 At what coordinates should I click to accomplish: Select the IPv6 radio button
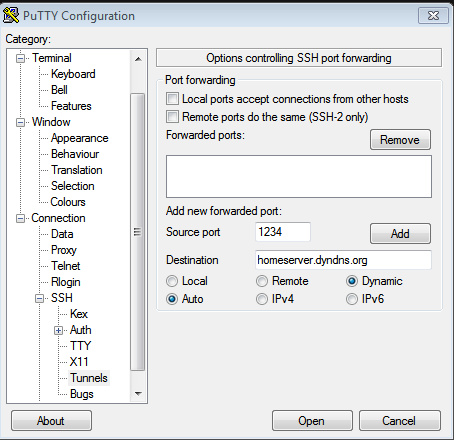coord(352,299)
